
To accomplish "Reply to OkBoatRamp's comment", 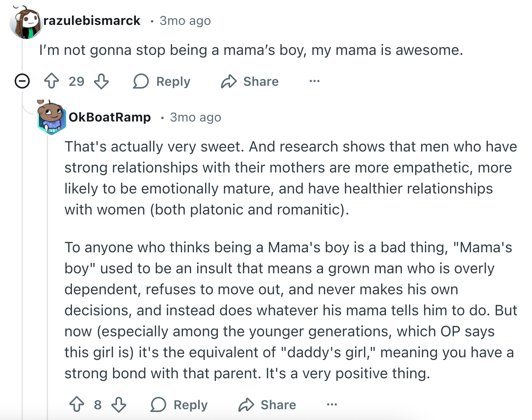I will point(179,405).
